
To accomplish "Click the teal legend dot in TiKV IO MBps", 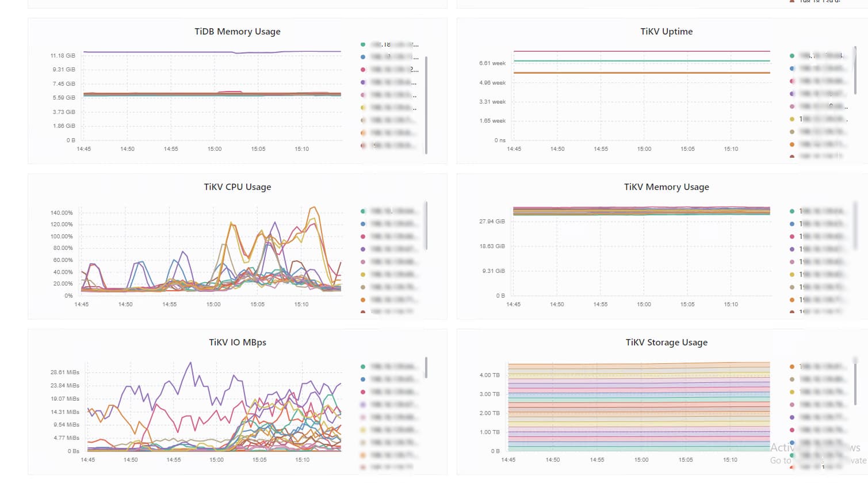I will point(363,367).
